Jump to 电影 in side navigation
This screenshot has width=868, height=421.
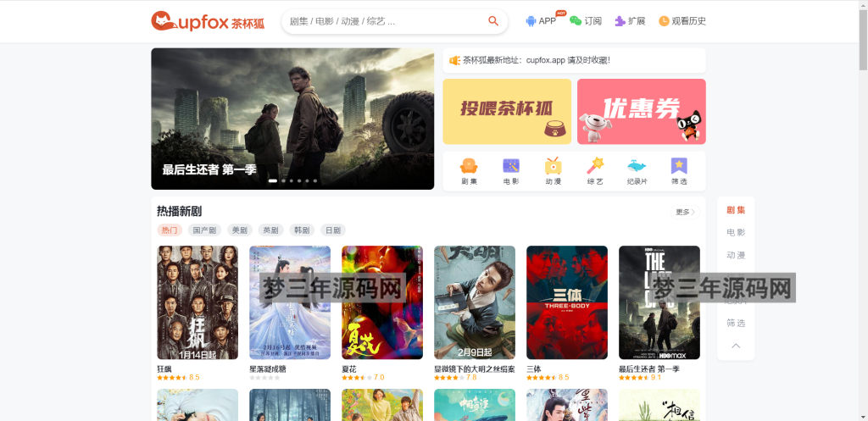(x=736, y=232)
